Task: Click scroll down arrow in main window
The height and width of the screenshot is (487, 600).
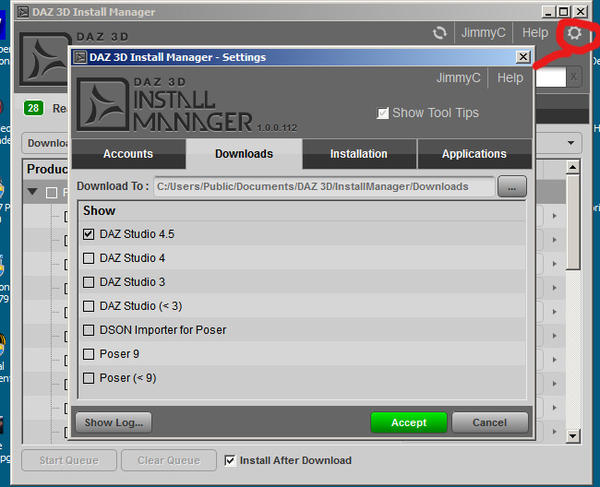Action: point(573,436)
